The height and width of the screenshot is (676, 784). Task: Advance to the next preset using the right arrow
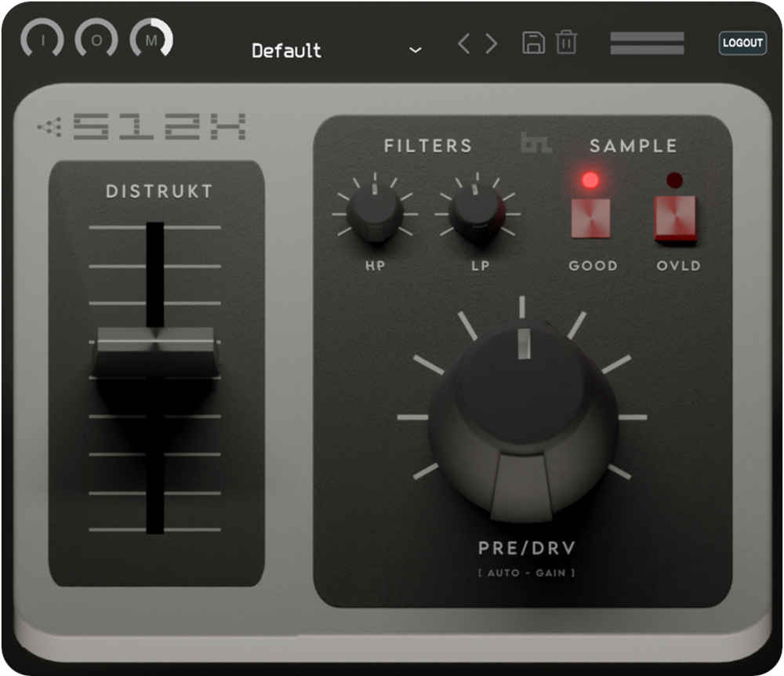492,44
